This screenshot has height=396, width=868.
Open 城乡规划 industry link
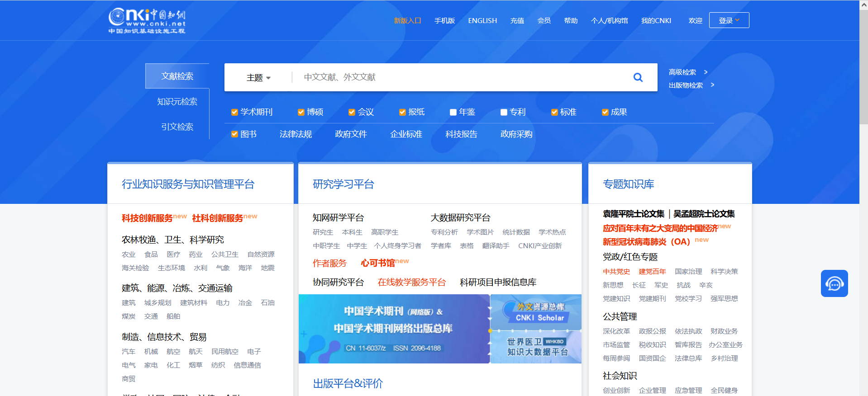point(157,303)
